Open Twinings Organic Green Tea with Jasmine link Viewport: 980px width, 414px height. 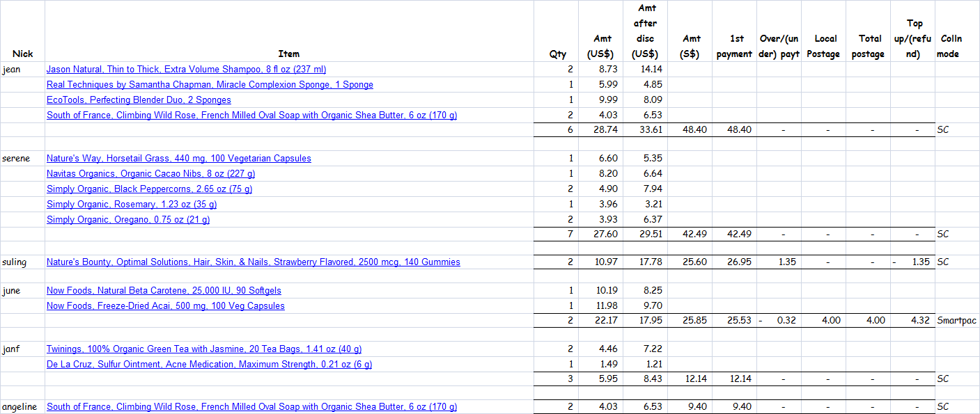coord(204,349)
